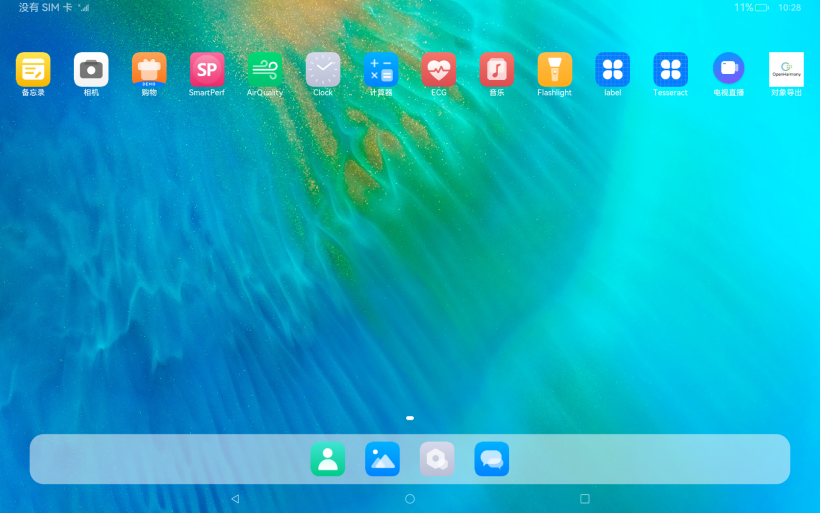Image resolution: width=820 pixels, height=513 pixels.
Task: Open the AirQuality app
Action: 265,69
